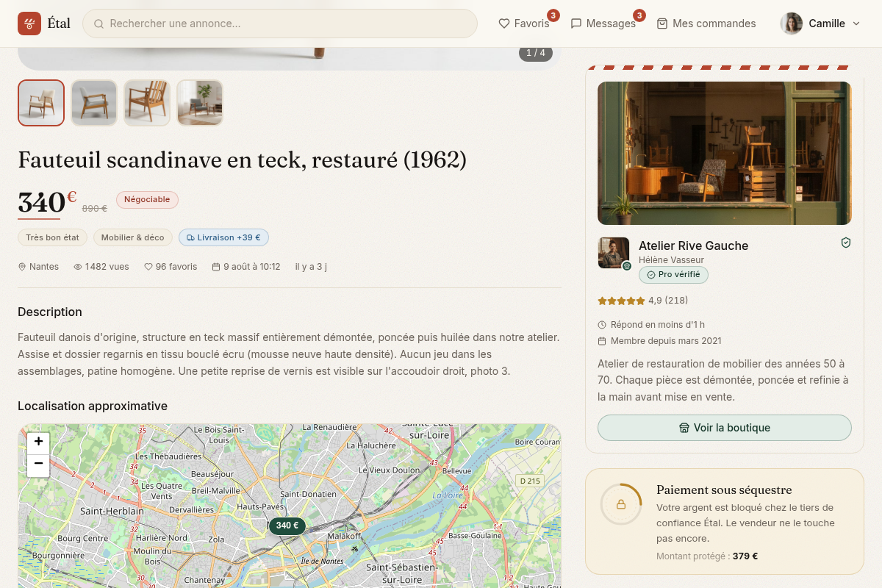Click the 'Pro vérifié' badge

(673, 275)
